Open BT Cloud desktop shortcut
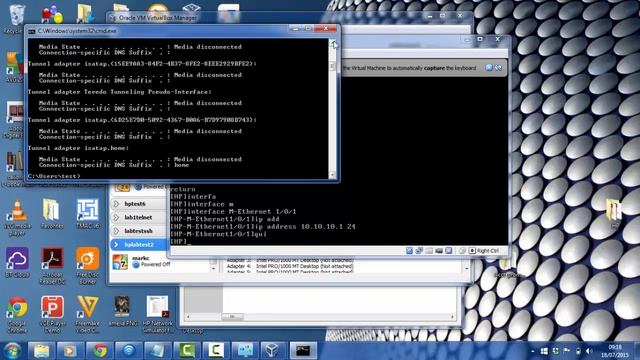Screen dimensions: 640x360 click(17, 261)
